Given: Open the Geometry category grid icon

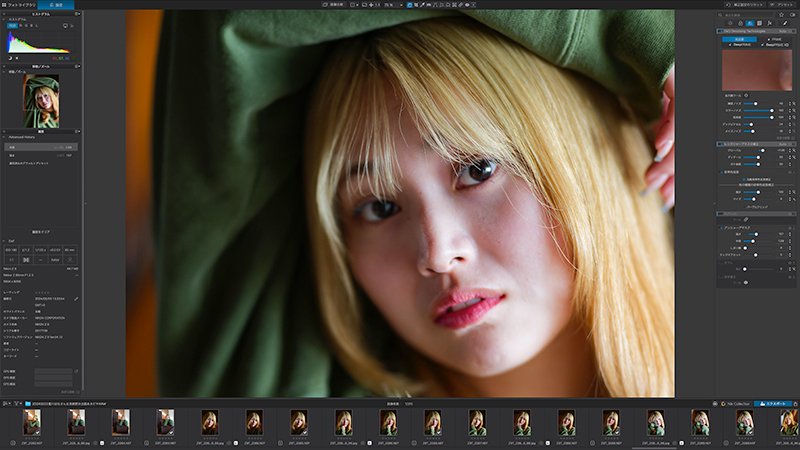Looking at the screenshot, I should point(759,23).
